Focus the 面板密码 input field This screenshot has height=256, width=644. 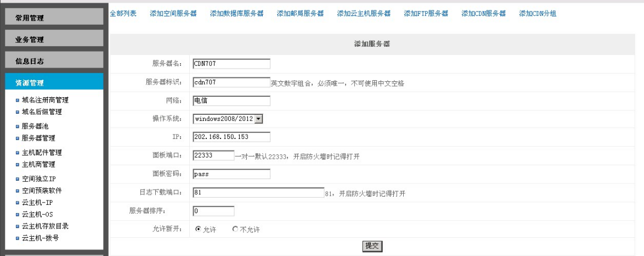231,174
